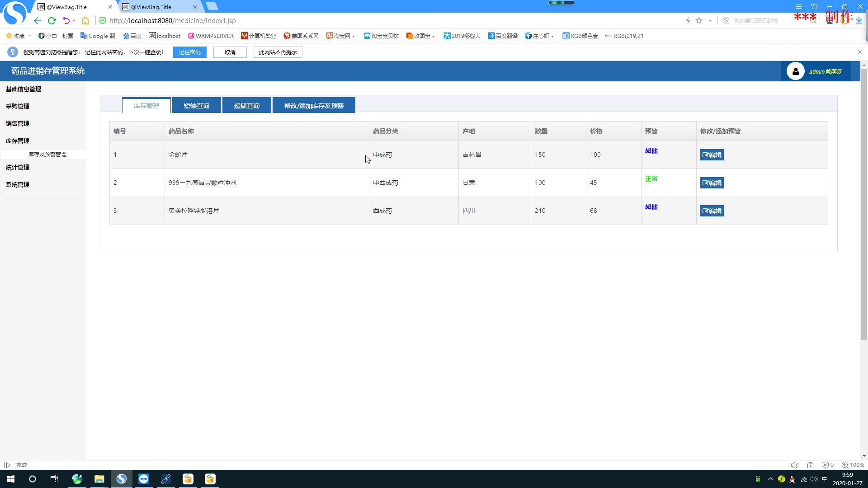Viewport: 868px width, 488px height.
Task: Switch to 修改/添加库存及预警 tab
Action: point(314,106)
